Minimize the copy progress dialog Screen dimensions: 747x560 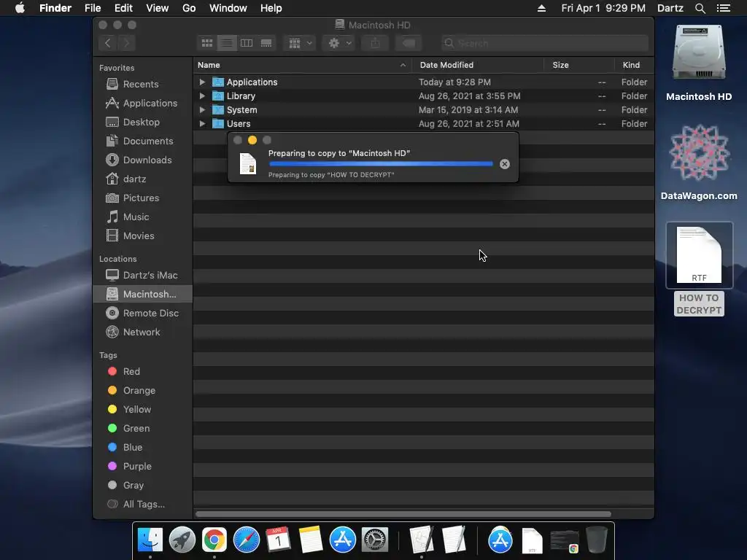pos(252,140)
